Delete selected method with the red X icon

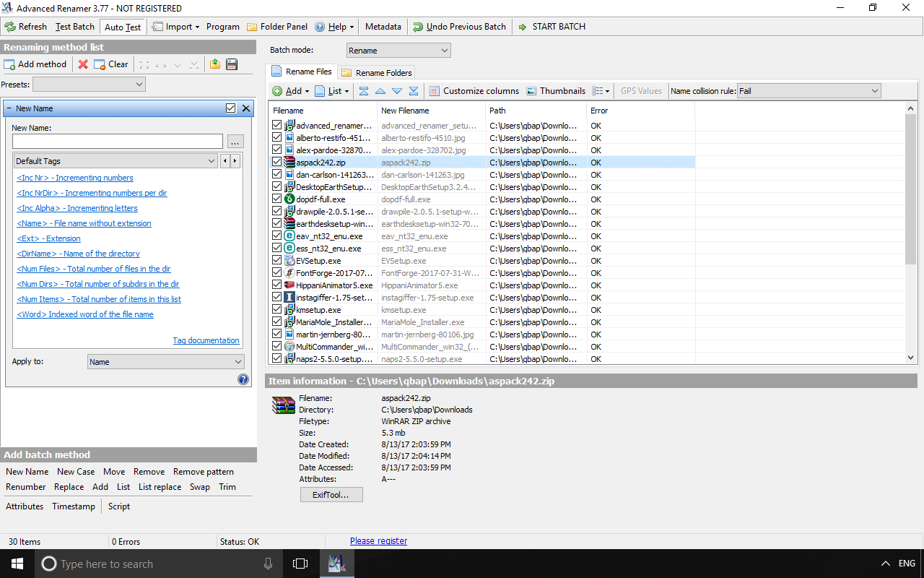(83, 64)
